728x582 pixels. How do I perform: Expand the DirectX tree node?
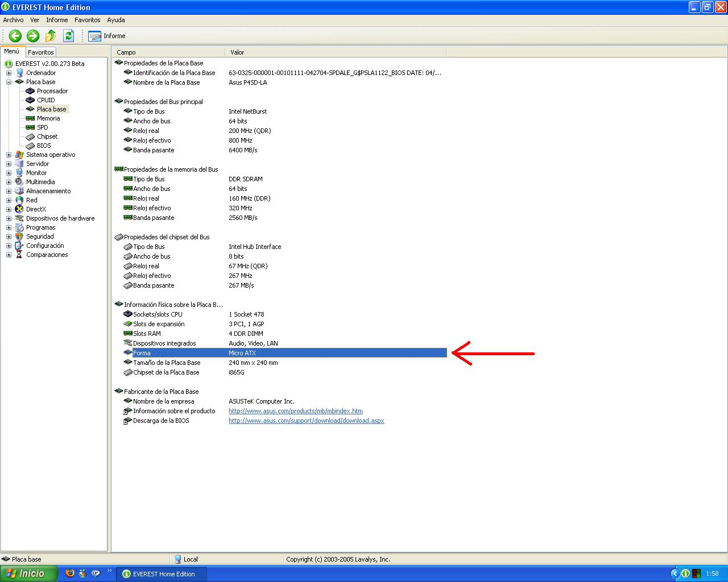coord(9,209)
